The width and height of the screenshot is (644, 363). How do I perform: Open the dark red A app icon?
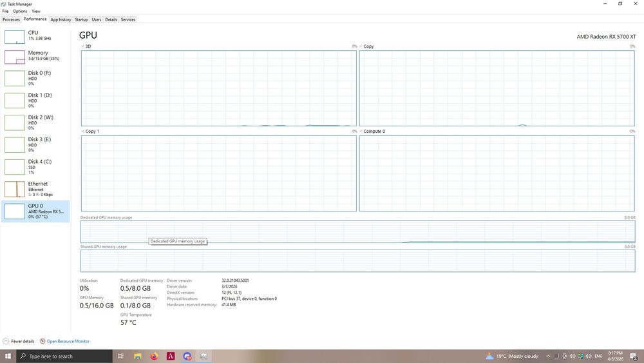tap(171, 356)
